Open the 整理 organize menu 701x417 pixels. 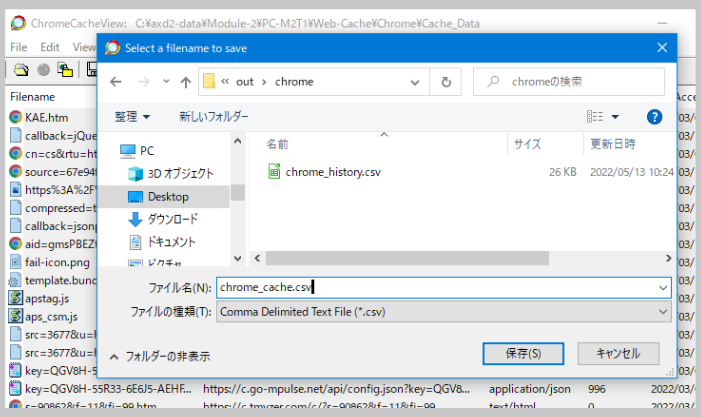132,117
